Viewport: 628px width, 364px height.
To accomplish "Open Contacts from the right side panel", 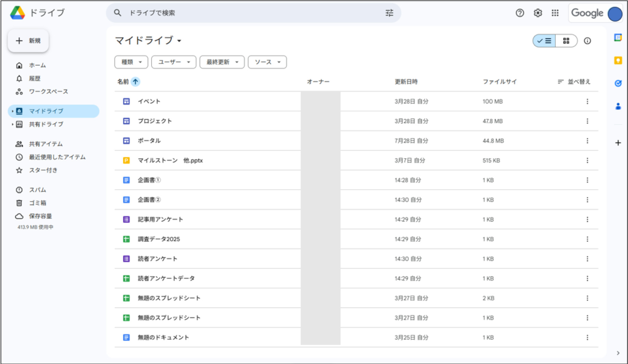I will pyautogui.click(x=618, y=106).
